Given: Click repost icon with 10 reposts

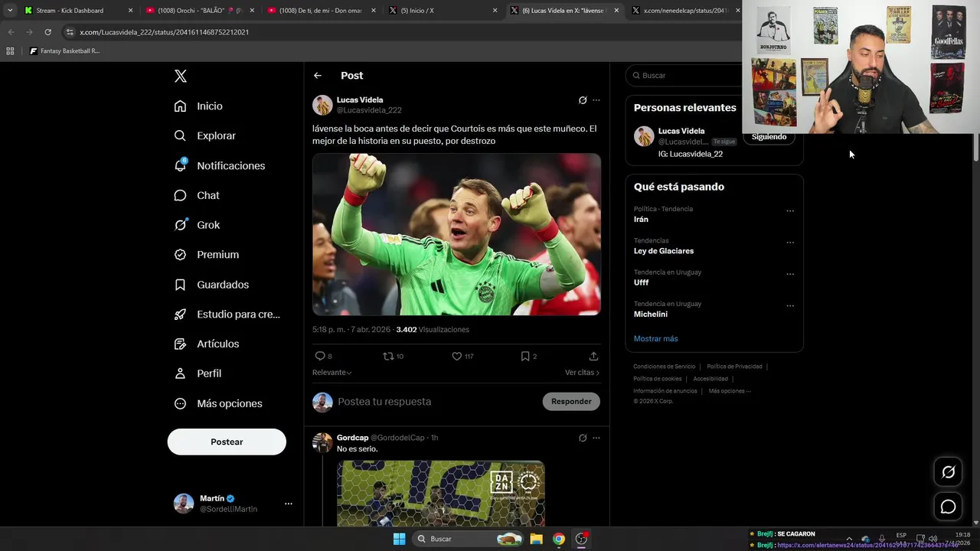Looking at the screenshot, I should [393, 357].
